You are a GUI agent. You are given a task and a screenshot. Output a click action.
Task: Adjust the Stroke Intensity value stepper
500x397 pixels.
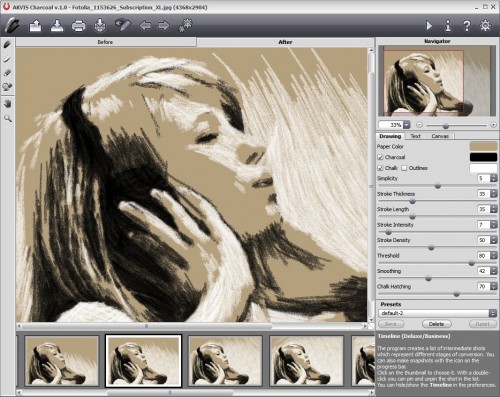pos(494,225)
